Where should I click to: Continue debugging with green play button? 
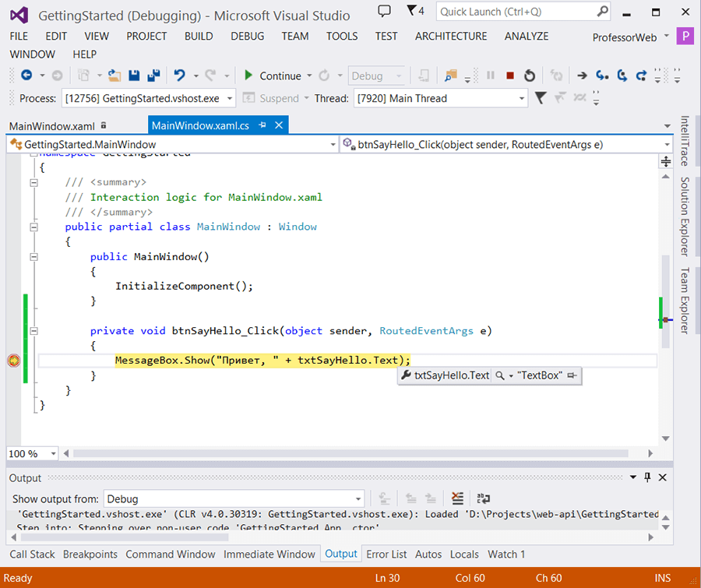point(248,75)
